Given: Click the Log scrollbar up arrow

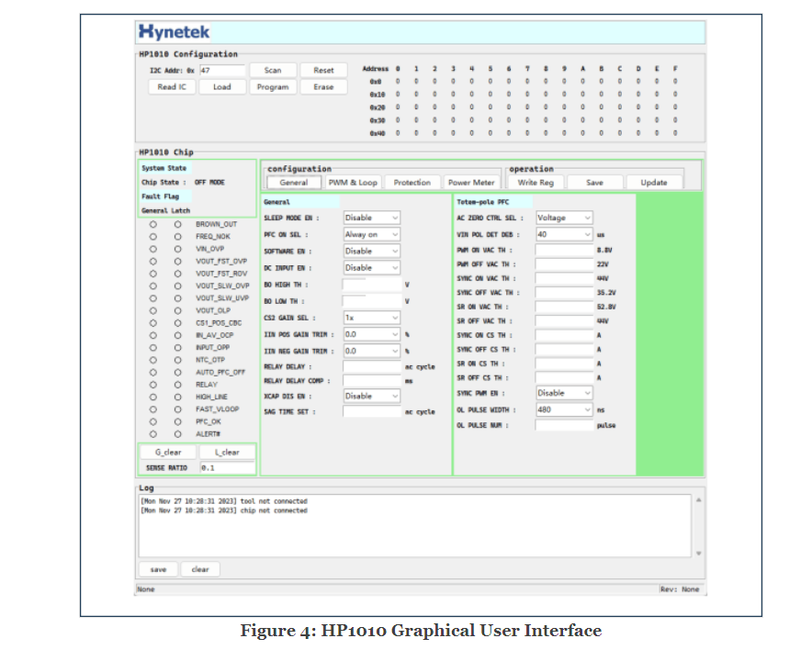Looking at the screenshot, I should point(699,500).
